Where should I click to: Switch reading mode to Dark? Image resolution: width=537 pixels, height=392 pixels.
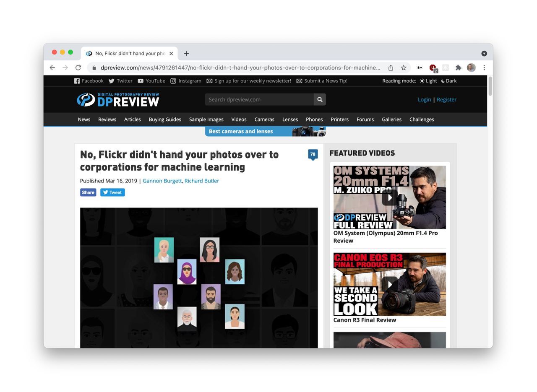point(448,81)
